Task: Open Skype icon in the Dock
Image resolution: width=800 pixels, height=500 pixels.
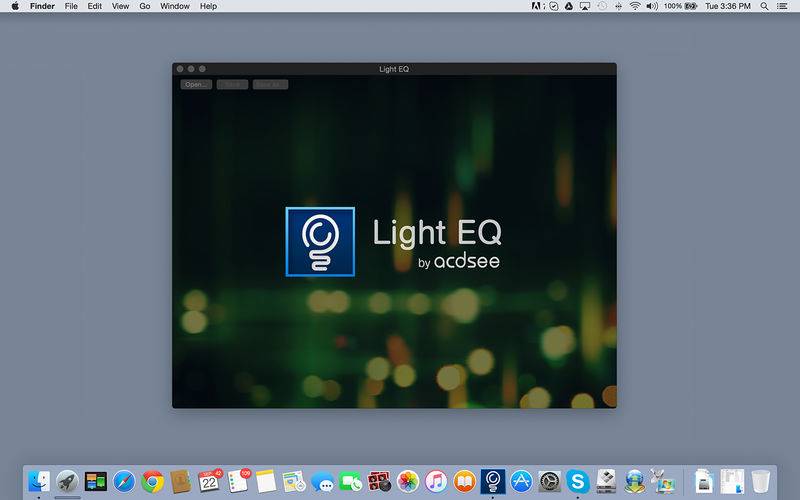Action: tap(578, 481)
